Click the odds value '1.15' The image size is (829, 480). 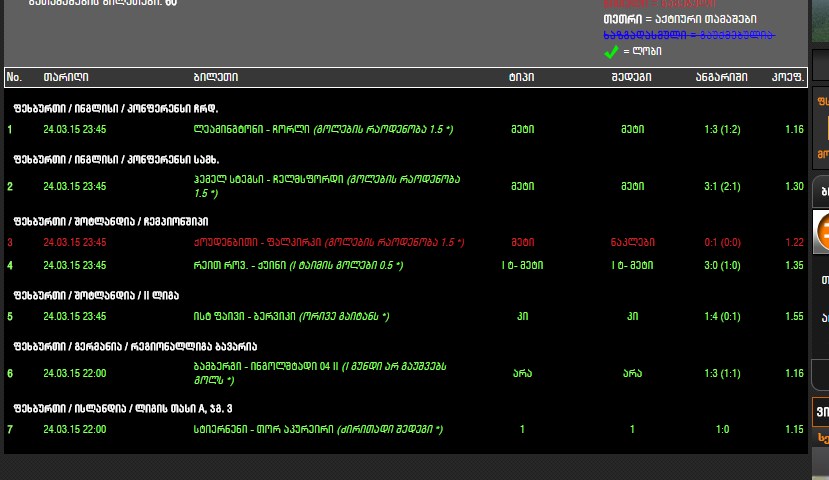794,430
